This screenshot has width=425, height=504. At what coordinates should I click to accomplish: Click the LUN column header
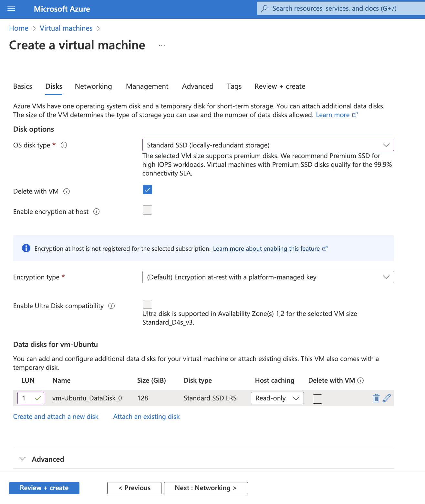[28, 380]
